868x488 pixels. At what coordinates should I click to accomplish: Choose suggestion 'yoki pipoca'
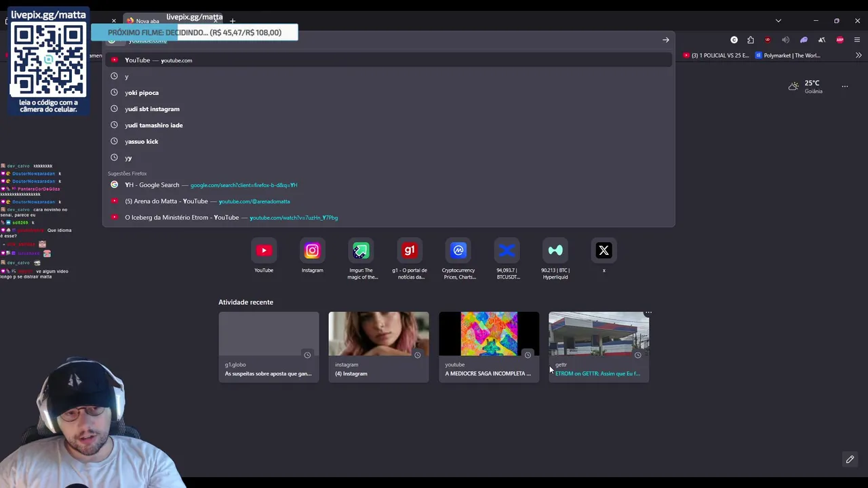click(x=388, y=93)
